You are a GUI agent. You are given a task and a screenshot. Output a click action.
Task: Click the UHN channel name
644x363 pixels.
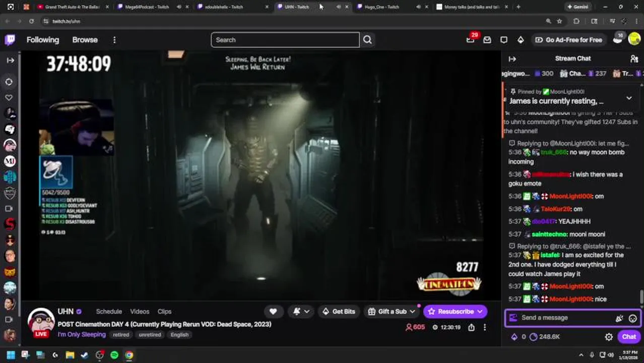pyautogui.click(x=66, y=312)
